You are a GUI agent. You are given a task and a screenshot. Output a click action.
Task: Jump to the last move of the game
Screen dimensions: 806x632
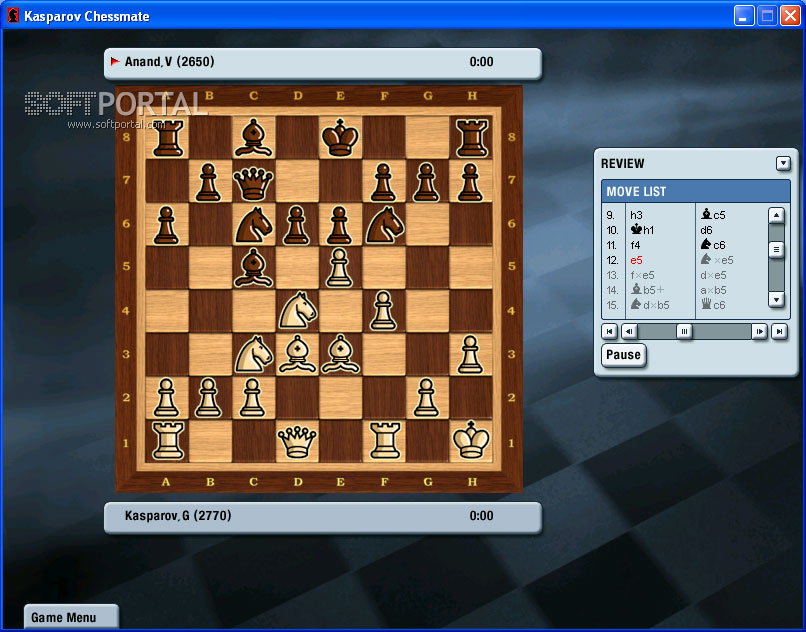(779, 332)
